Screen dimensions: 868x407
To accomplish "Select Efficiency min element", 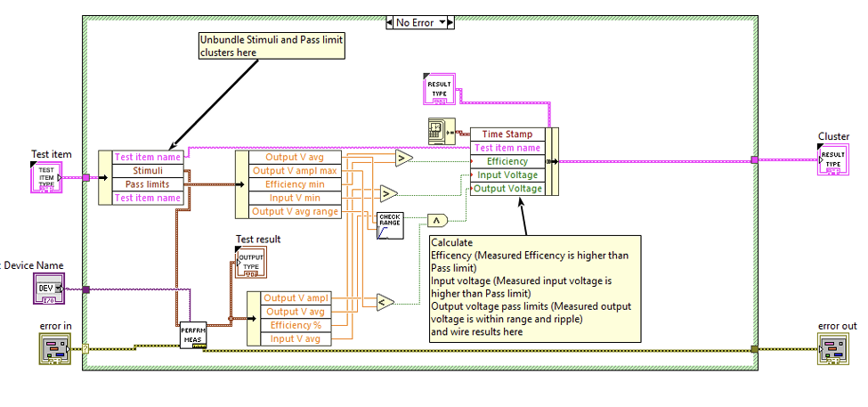I will coord(295,184).
